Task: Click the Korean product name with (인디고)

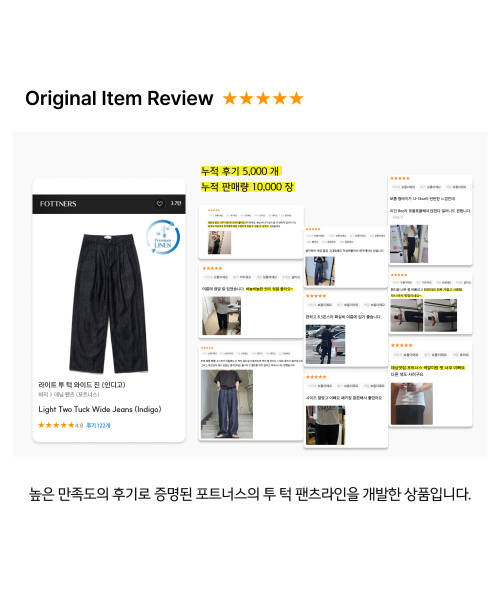Action: (82, 385)
